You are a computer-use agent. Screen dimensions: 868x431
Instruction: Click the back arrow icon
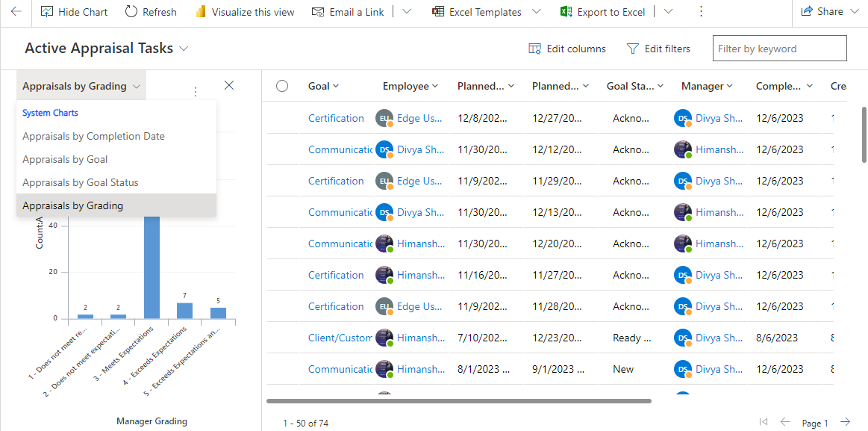pos(16,12)
